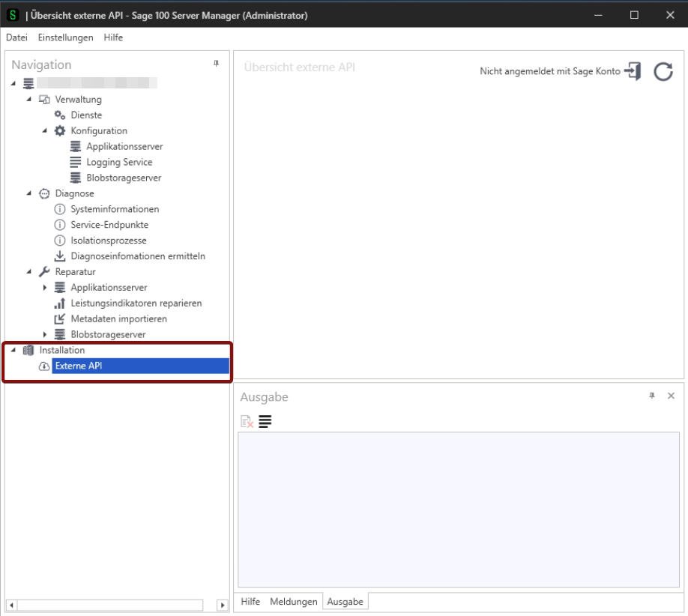Viewport: 688px width, 616px height.
Task: Select Metadaten importieren entry
Action: click(x=119, y=318)
